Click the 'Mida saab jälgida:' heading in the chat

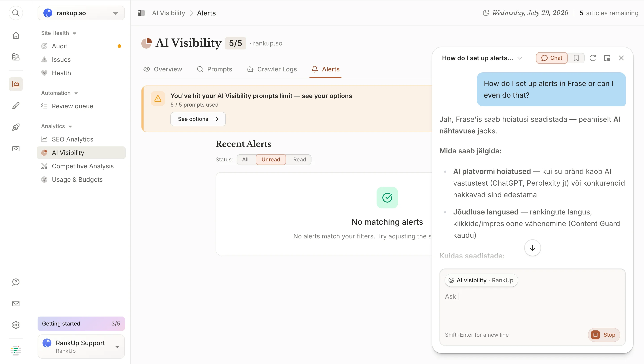[x=470, y=151]
